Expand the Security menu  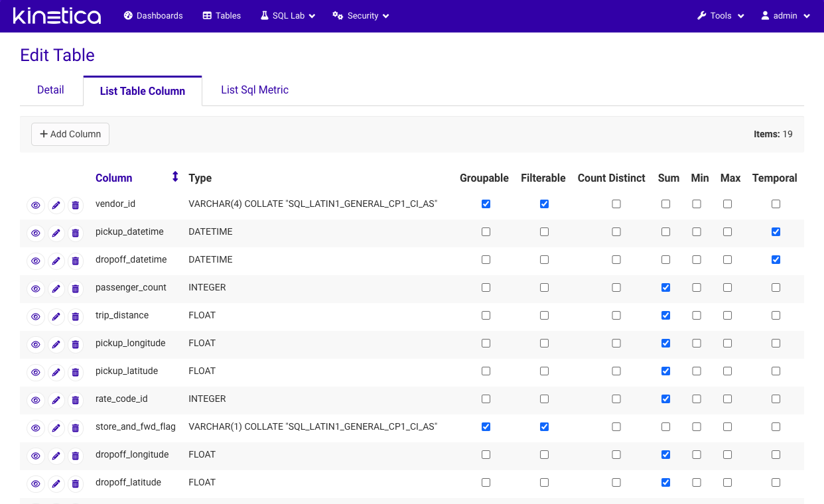tap(361, 16)
